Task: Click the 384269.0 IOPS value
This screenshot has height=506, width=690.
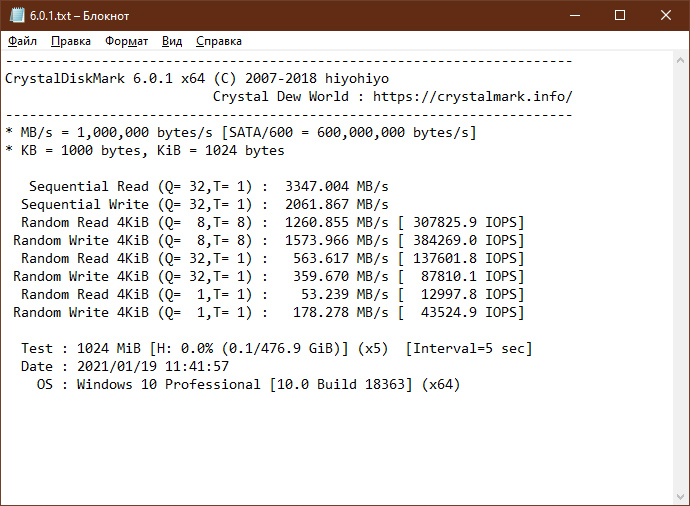Action: pyautogui.click(x=465, y=241)
